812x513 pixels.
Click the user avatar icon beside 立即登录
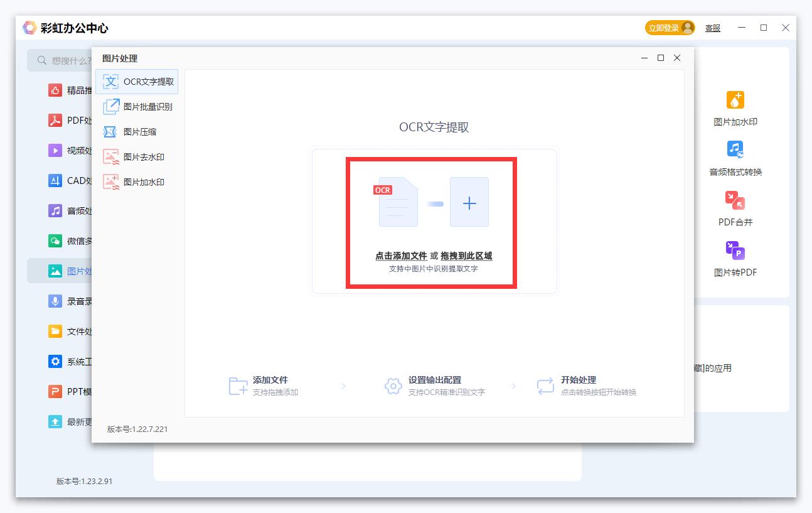point(688,28)
